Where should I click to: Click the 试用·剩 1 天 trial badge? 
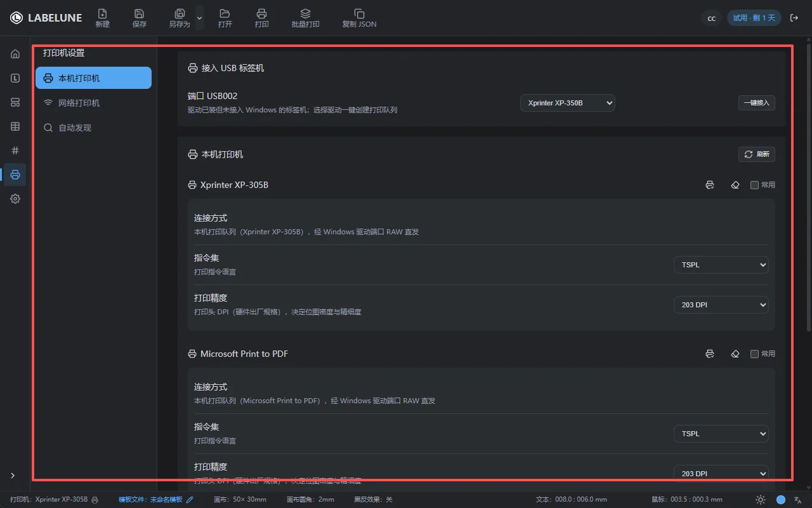pyautogui.click(x=754, y=18)
